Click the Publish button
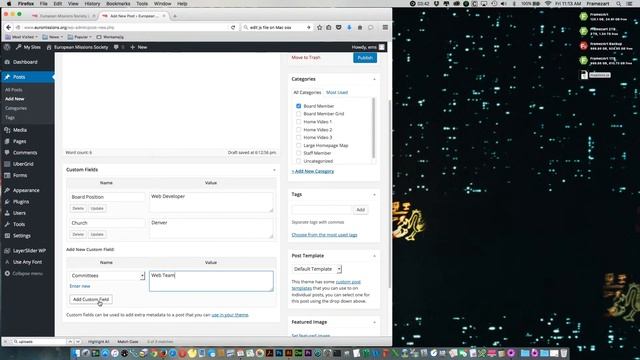 (x=365, y=58)
